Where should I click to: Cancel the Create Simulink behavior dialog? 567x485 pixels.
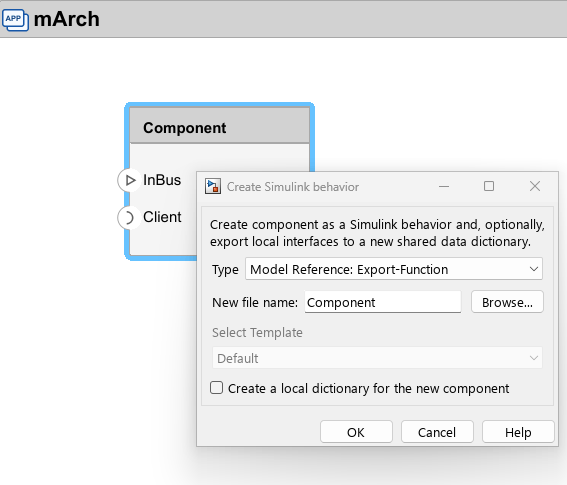pyautogui.click(x=437, y=432)
